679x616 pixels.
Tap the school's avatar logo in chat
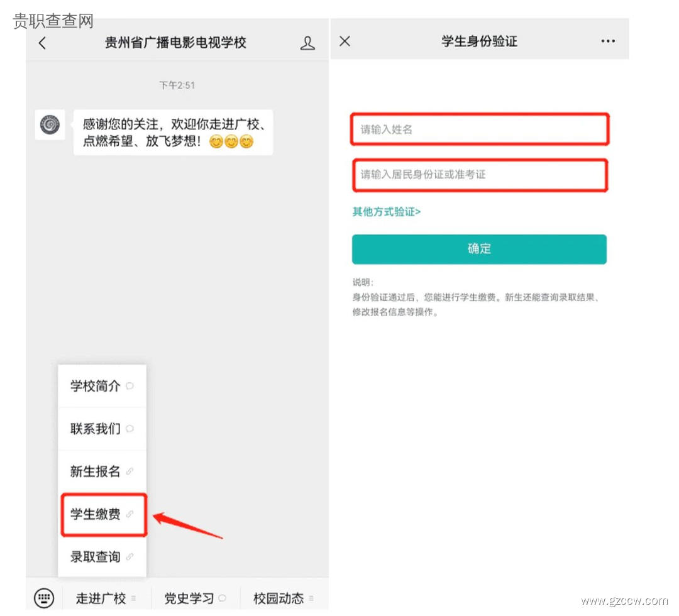click(50, 124)
